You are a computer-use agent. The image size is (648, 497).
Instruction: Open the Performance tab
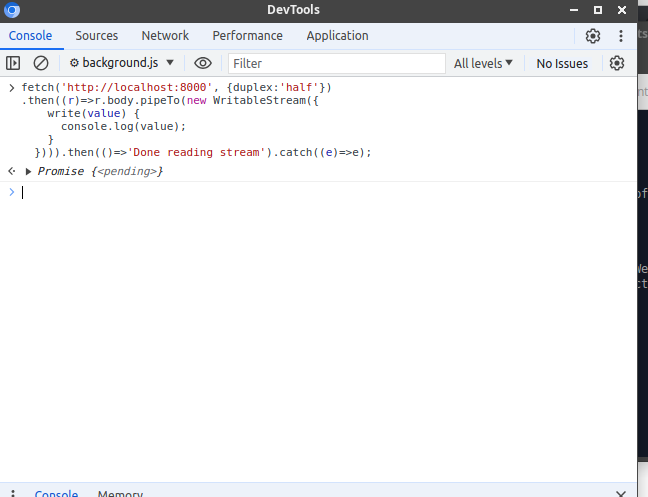pyautogui.click(x=248, y=36)
